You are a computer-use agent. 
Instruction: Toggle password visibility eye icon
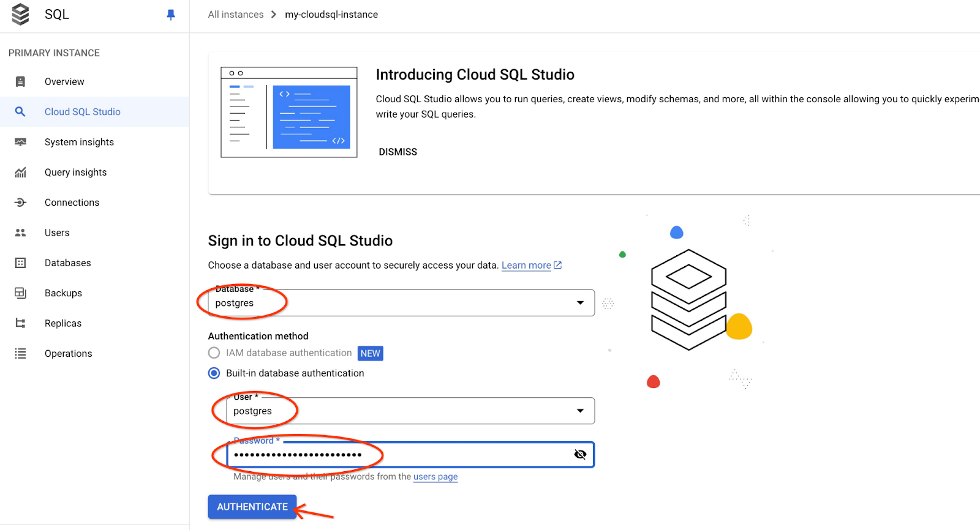tap(580, 454)
